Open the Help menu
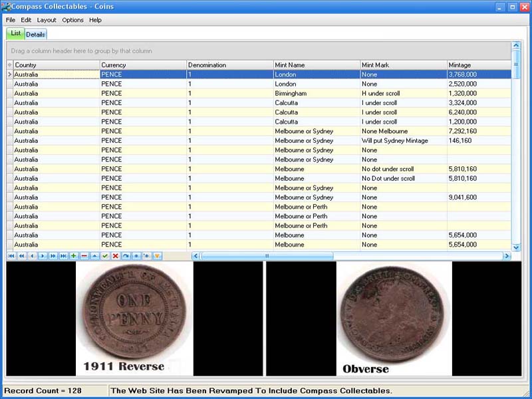The image size is (532, 399). pyautogui.click(x=94, y=20)
